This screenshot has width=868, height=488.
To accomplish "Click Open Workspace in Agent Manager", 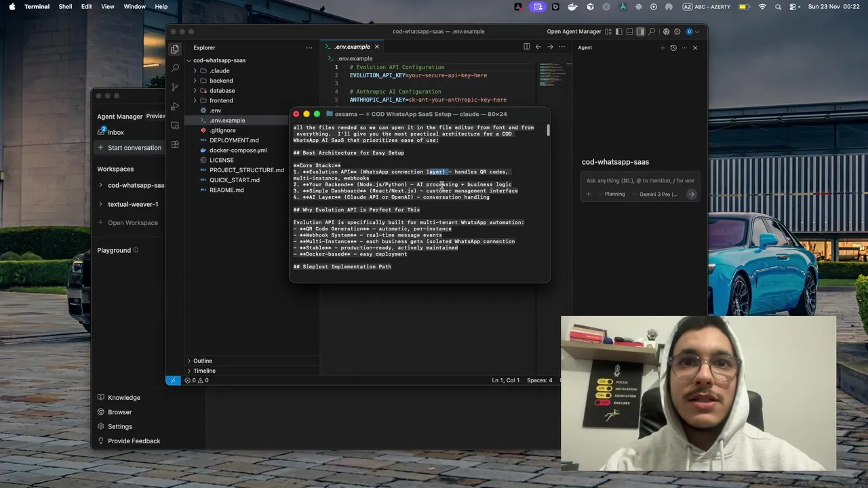I will click(x=128, y=223).
